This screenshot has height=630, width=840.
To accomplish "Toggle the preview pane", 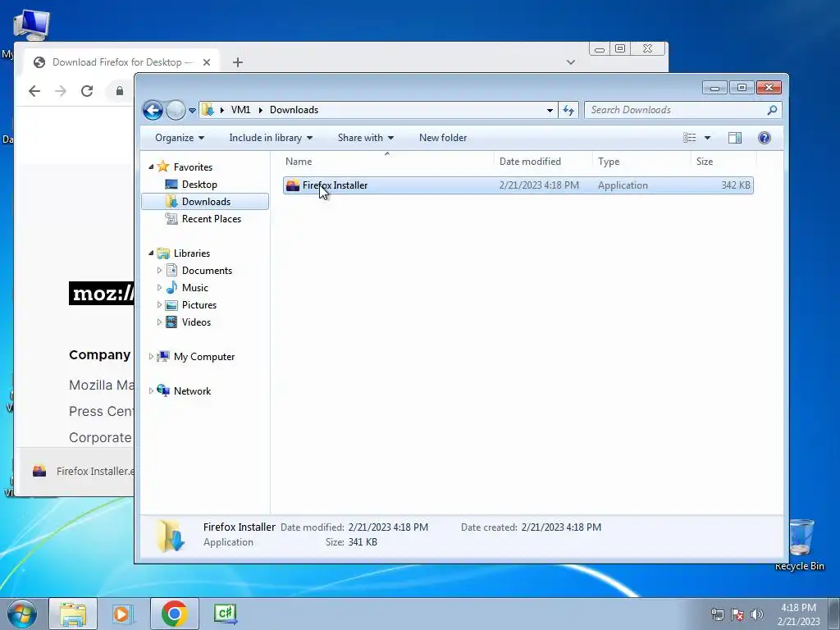I will pyautogui.click(x=735, y=138).
